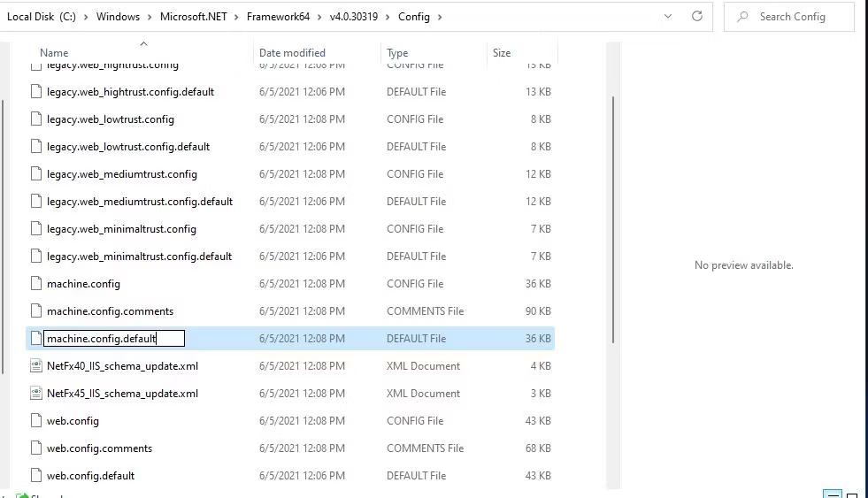
Task: Click the NetFx40_IIS_schema_update.xml document icon
Action: tap(36, 366)
